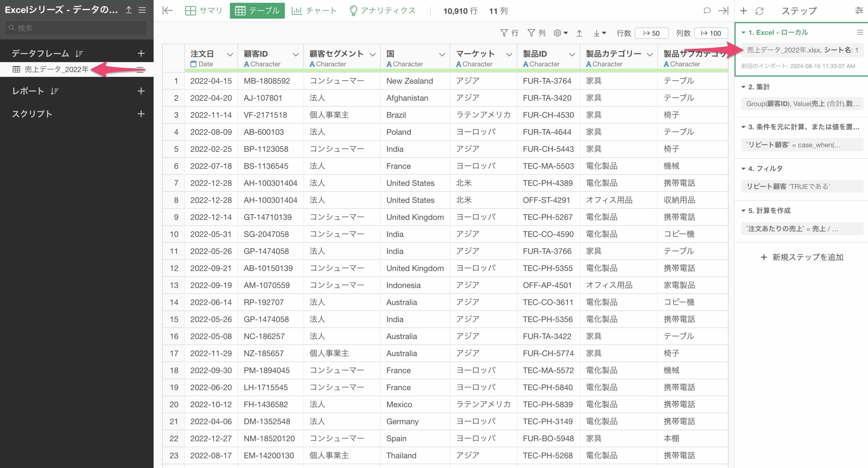This screenshot has width=868, height=468.
Task: Open the リピート顧客 case_when step detail
Action: 802,145
